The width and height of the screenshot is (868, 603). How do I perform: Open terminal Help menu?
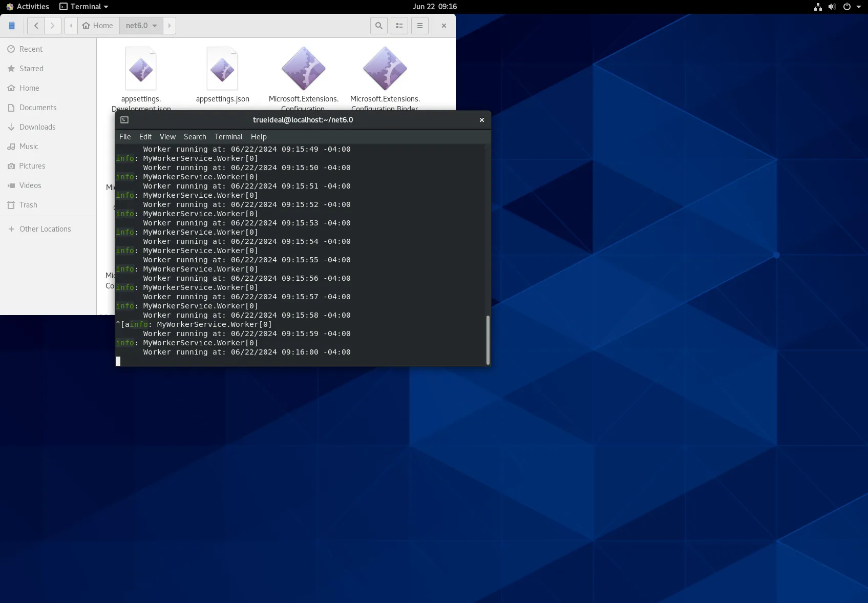(x=259, y=137)
